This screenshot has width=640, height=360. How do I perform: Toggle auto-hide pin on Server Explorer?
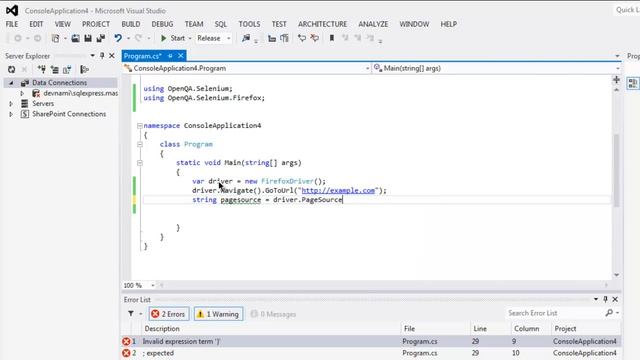102,56
